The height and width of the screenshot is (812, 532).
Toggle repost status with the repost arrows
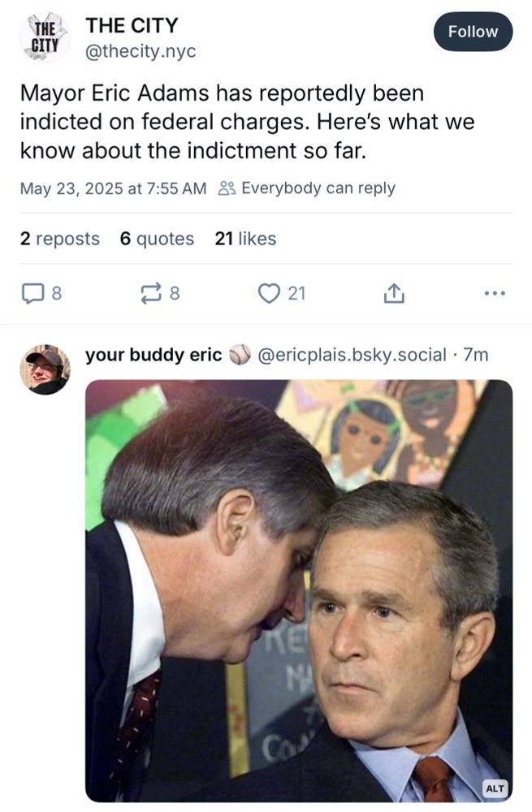[x=149, y=294]
